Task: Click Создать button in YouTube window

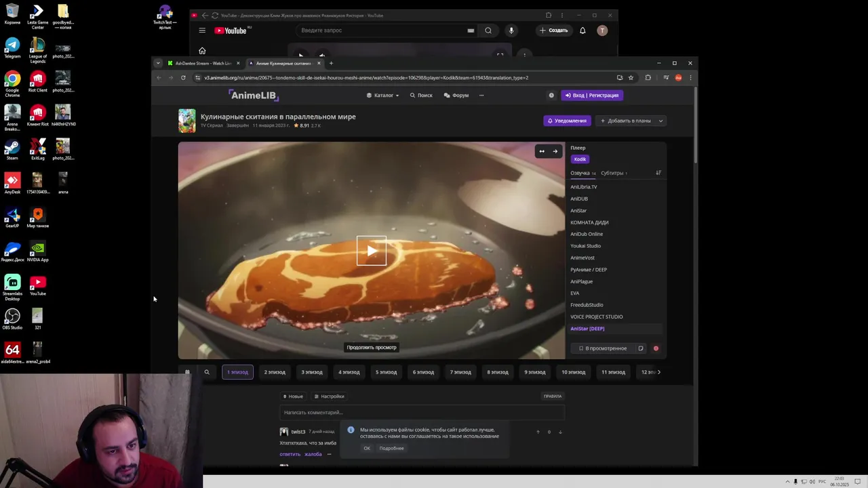Action: coord(553,30)
